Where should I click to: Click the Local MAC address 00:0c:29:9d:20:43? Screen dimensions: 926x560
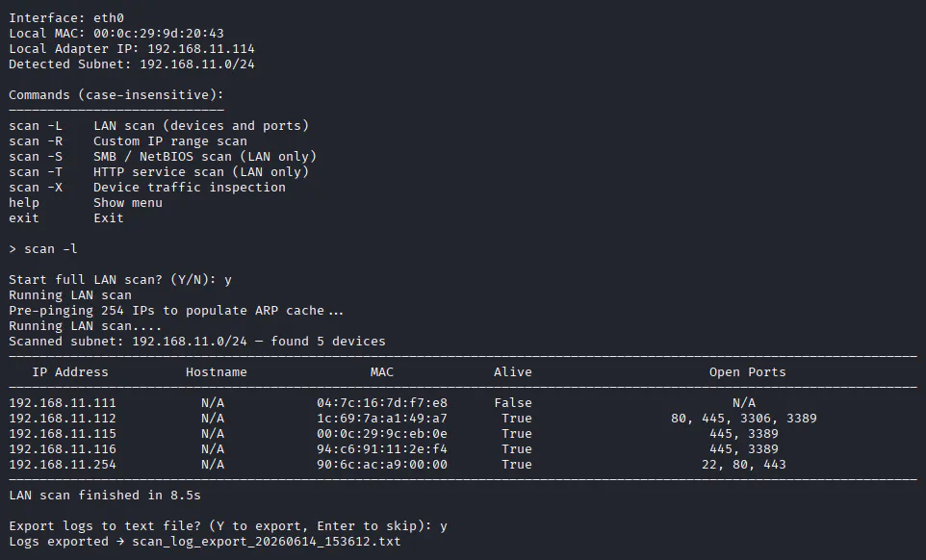(x=158, y=34)
